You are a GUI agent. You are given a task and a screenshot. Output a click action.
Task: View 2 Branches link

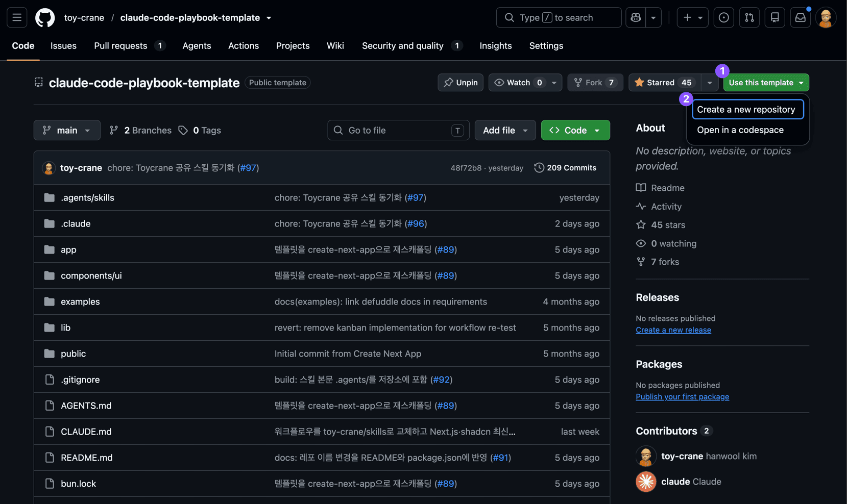(x=140, y=130)
